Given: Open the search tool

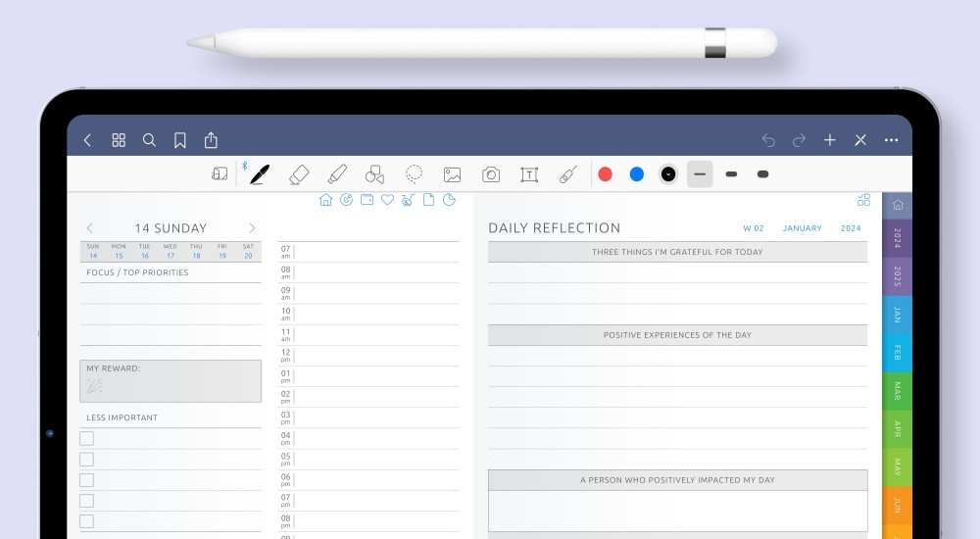Looking at the screenshot, I should pos(149,140).
